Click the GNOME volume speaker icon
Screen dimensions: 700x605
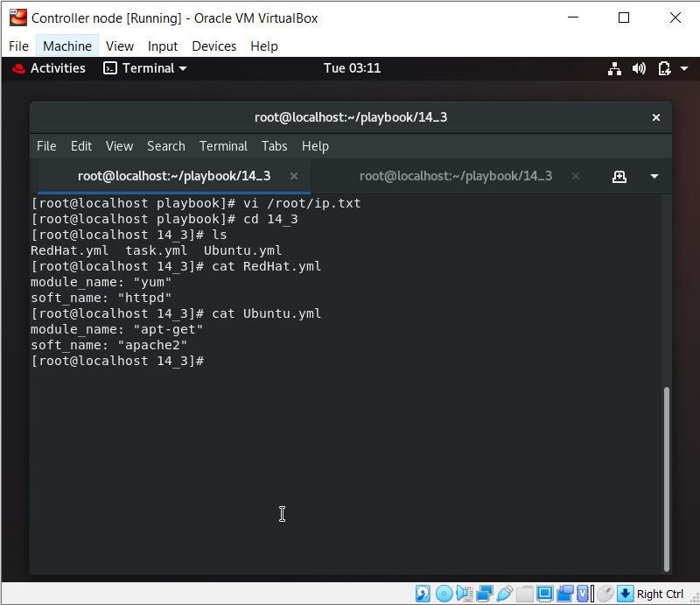coord(639,68)
